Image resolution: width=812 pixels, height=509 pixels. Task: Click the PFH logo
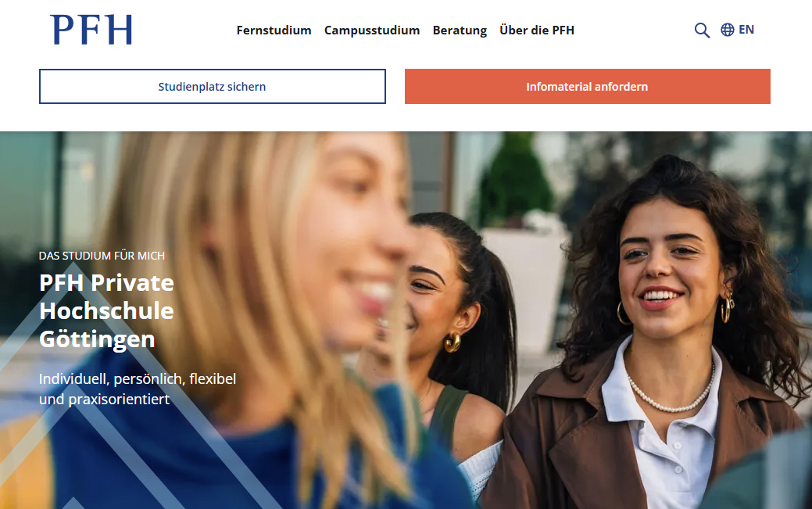pos(91,30)
